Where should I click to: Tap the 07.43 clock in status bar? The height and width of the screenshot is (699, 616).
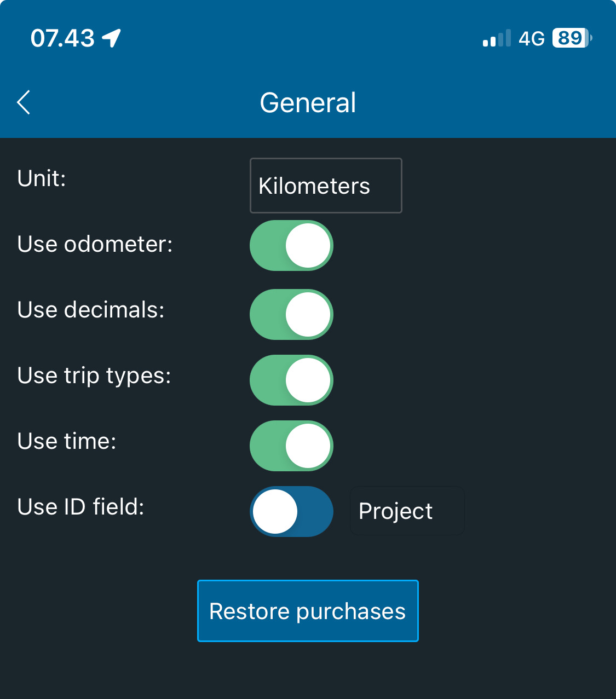point(62,38)
